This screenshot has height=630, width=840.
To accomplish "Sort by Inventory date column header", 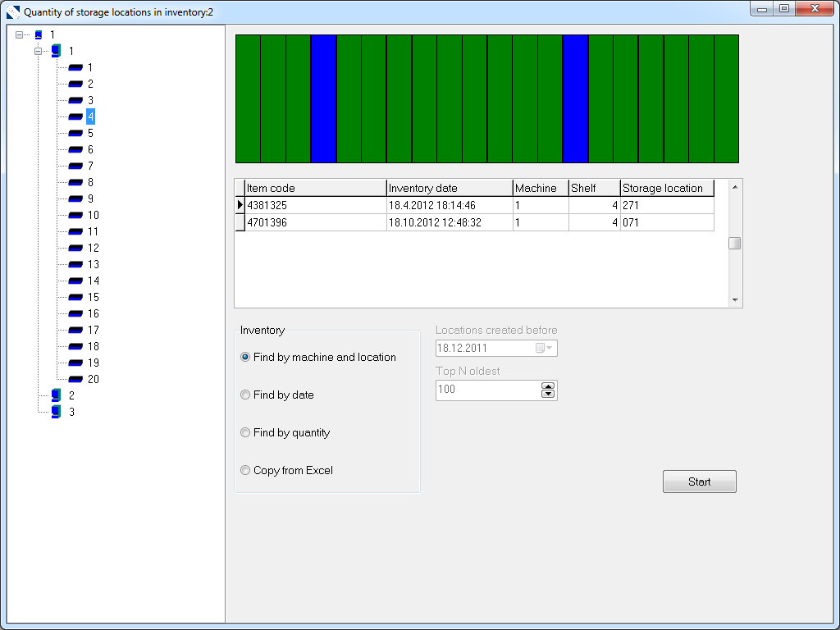I will point(449,188).
